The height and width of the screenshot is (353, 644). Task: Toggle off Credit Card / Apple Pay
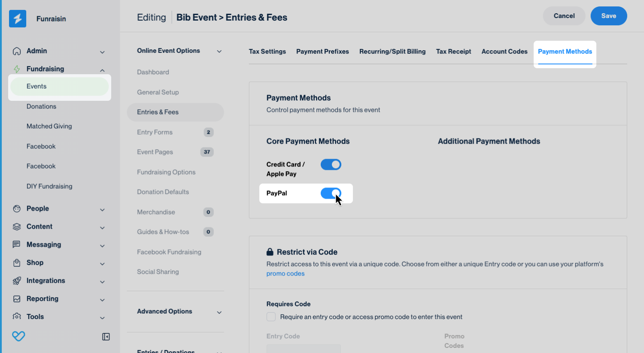click(x=331, y=165)
